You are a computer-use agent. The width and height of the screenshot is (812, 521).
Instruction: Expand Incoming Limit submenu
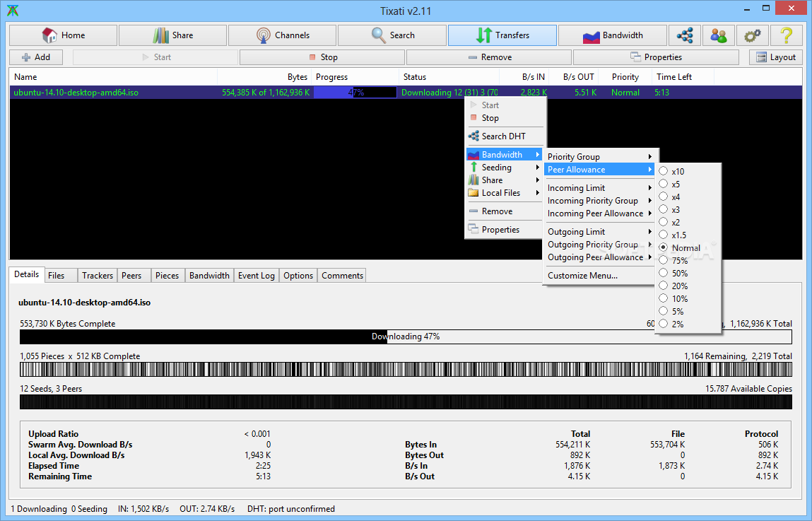(x=599, y=187)
